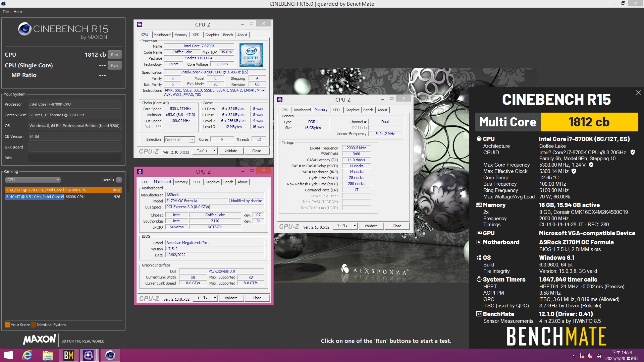Click Tools button in Mainboard CPU-Z window
The width and height of the screenshot is (644, 362).
[202, 298]
